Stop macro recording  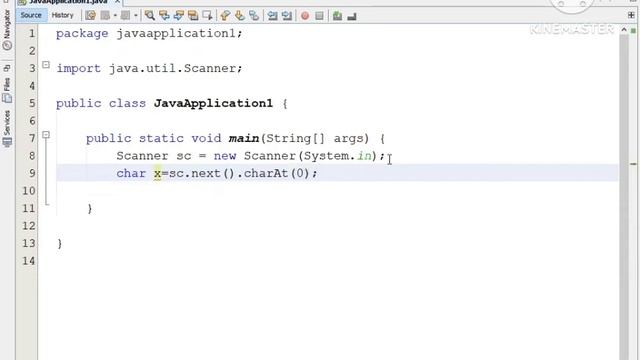pyautogui.click(x=320, y=16)
